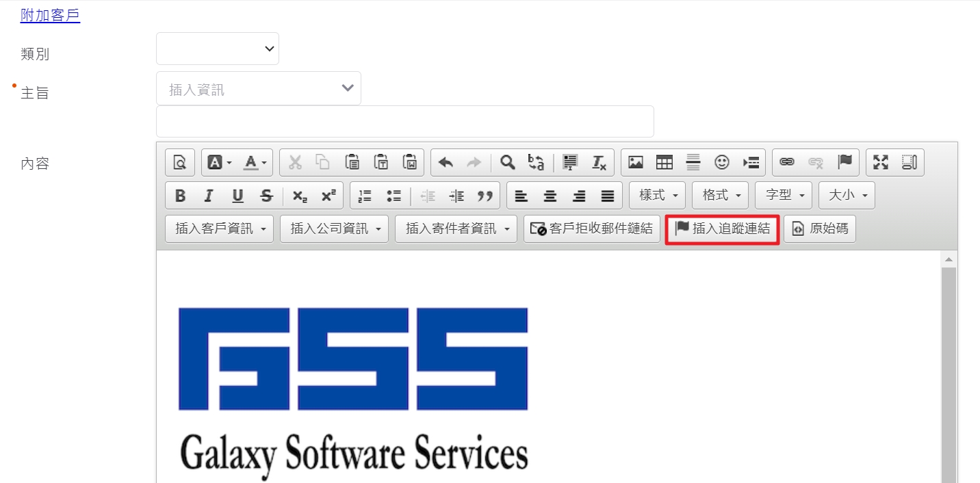Viewport: 980px width, 483px height.
Task: Open the 插入客戶資訊 menu
Action: [219, 229]
